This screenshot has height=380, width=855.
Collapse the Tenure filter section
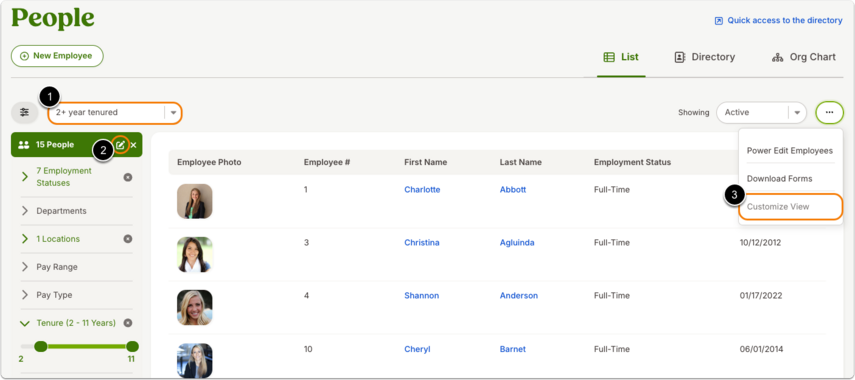[25, 323]
